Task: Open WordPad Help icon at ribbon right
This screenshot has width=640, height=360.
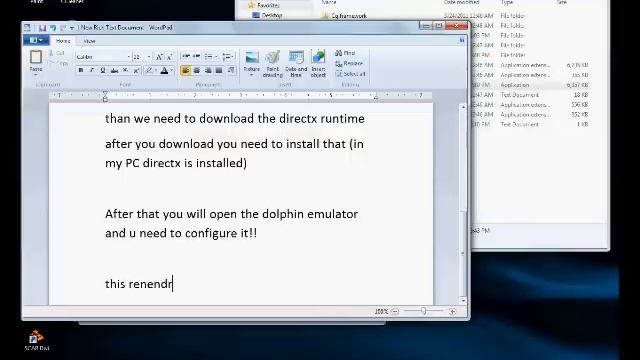Action: (462, 40)
